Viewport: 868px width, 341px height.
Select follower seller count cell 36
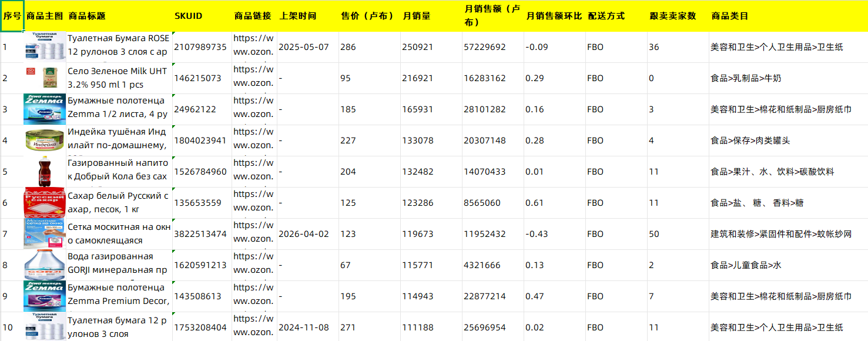[678, 47]
